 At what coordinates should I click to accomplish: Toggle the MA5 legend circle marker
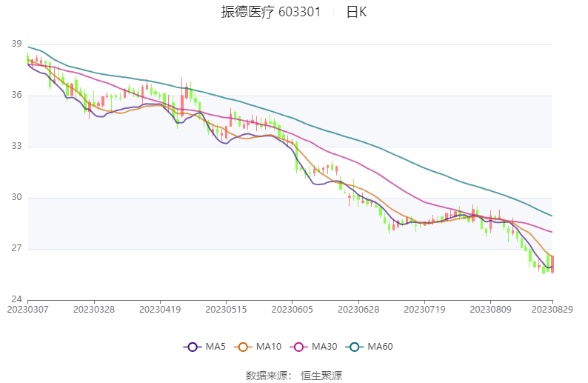[x=193, y=347]
